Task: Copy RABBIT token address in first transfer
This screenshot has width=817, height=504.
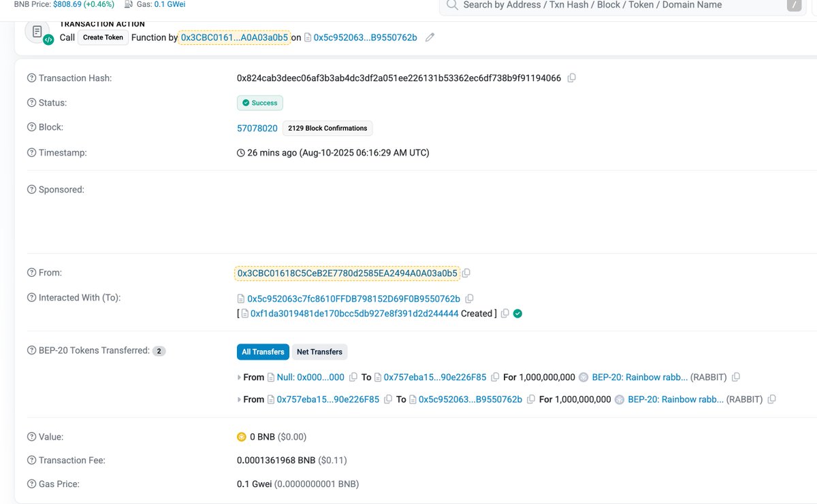Action: tap(736, 377)
